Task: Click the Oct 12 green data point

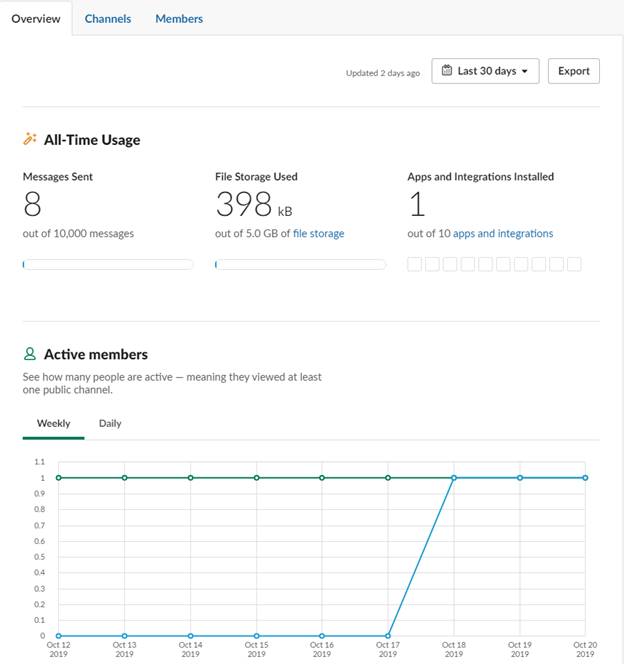Action: (58, 478)
